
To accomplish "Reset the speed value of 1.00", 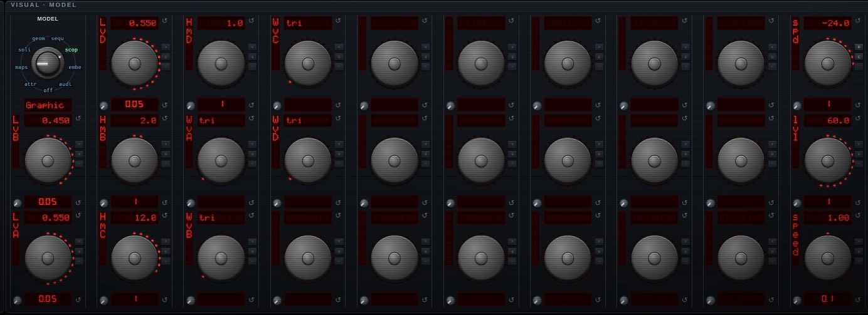I will 857,215.
